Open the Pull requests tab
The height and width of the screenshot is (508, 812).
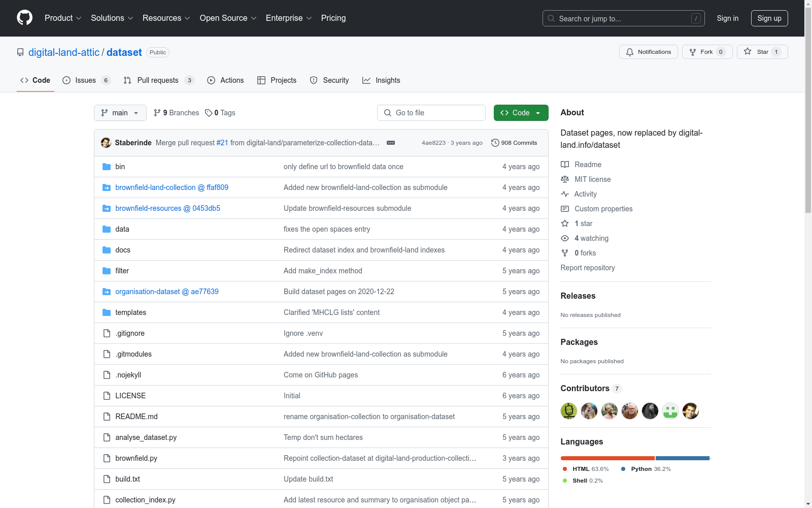(x=159, y=80)
